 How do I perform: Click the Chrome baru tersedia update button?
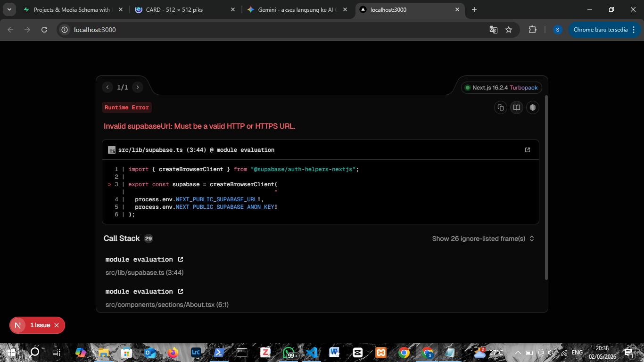(604, 30)
